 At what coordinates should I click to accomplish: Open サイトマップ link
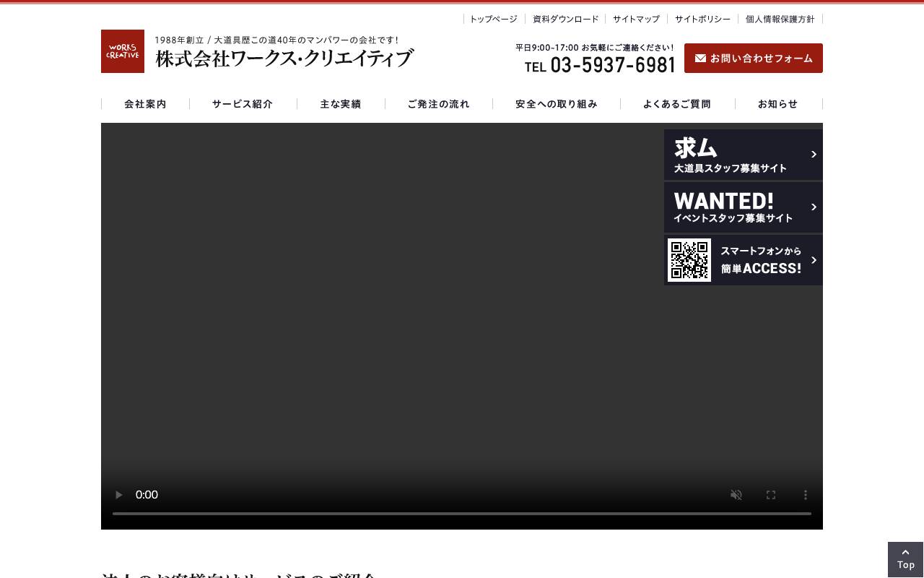pyautogui.click(x=636, y=20)
